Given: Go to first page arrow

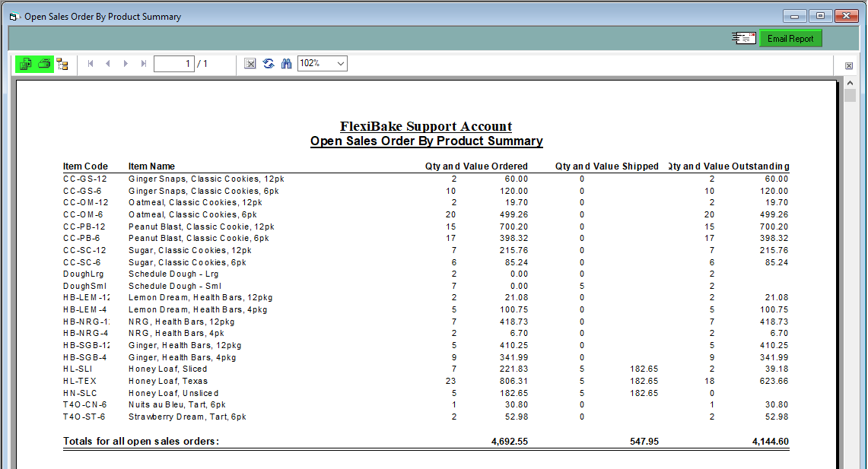Looking at the screenshot, I should coord(91,64).
